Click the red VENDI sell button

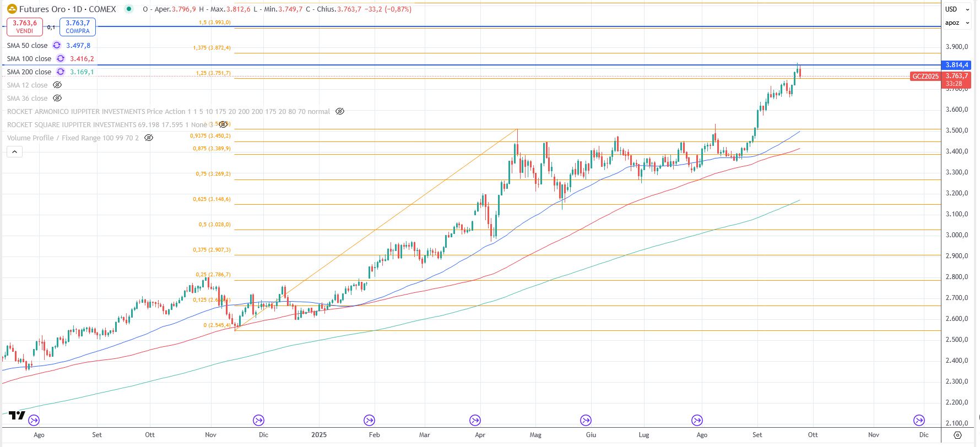pyautogui.click(x=25, y=26)
